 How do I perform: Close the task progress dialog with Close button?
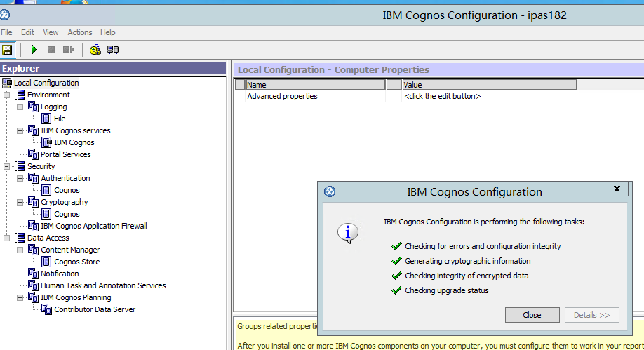point(532,315)
